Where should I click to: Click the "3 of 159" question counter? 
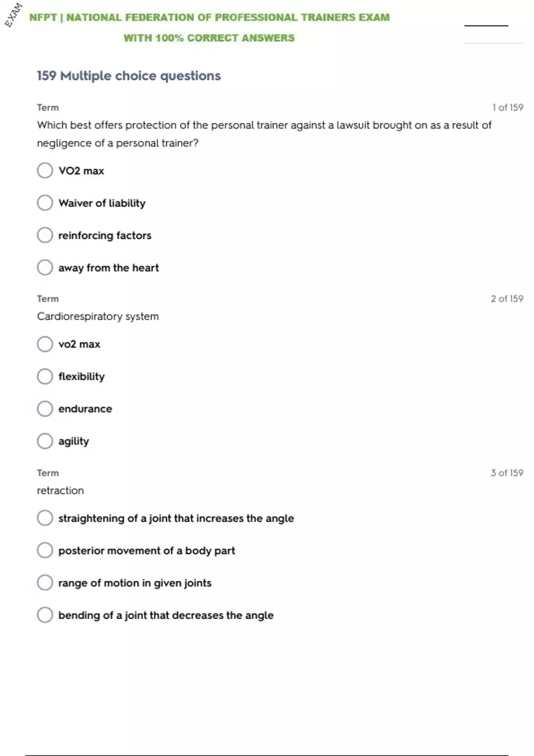click(507, 473)
